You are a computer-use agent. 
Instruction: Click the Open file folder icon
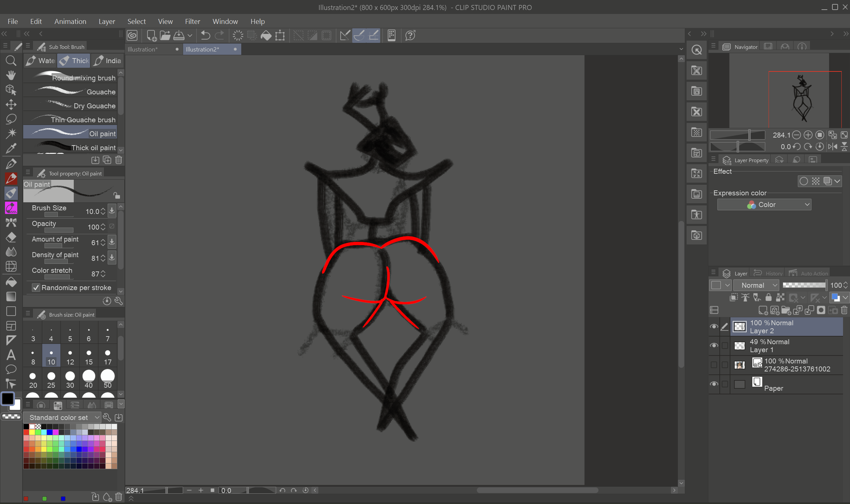(x=165, y=35)
